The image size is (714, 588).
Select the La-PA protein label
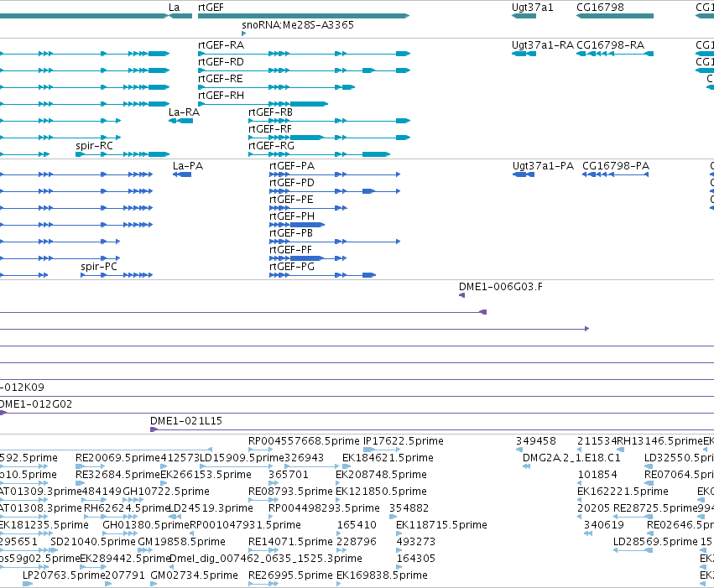pos(188,166)
